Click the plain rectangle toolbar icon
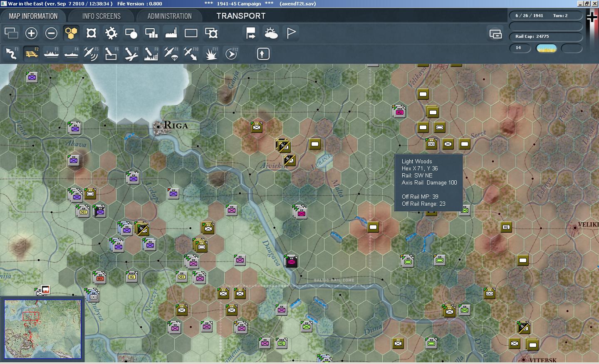Screen dimensions: 599x364 [x=191, y=33]
